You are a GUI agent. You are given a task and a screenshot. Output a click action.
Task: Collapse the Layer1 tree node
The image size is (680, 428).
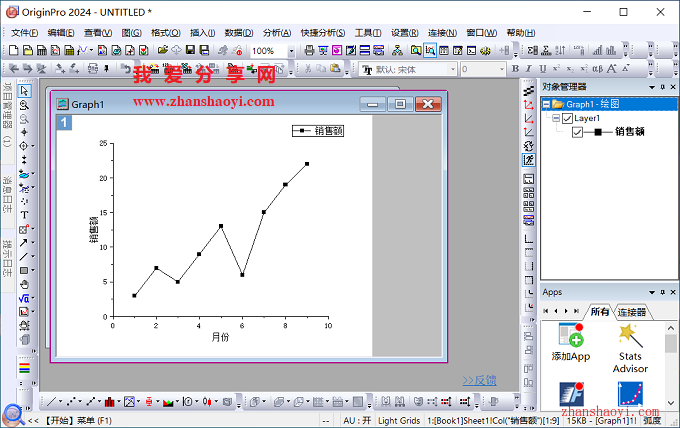coord(556,118)
